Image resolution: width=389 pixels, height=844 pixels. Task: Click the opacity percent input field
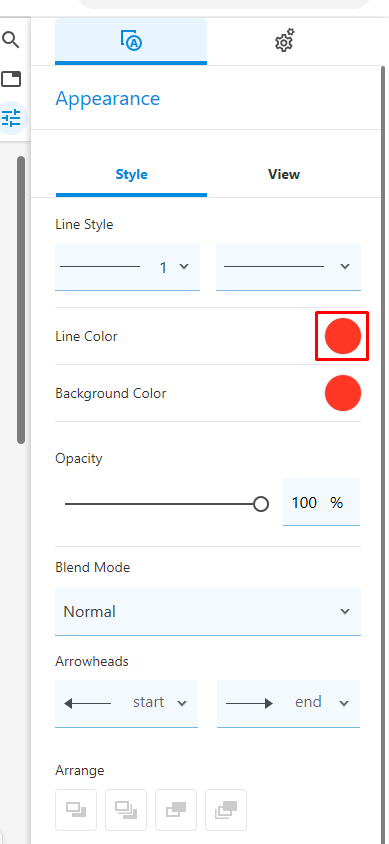[321, 502]
